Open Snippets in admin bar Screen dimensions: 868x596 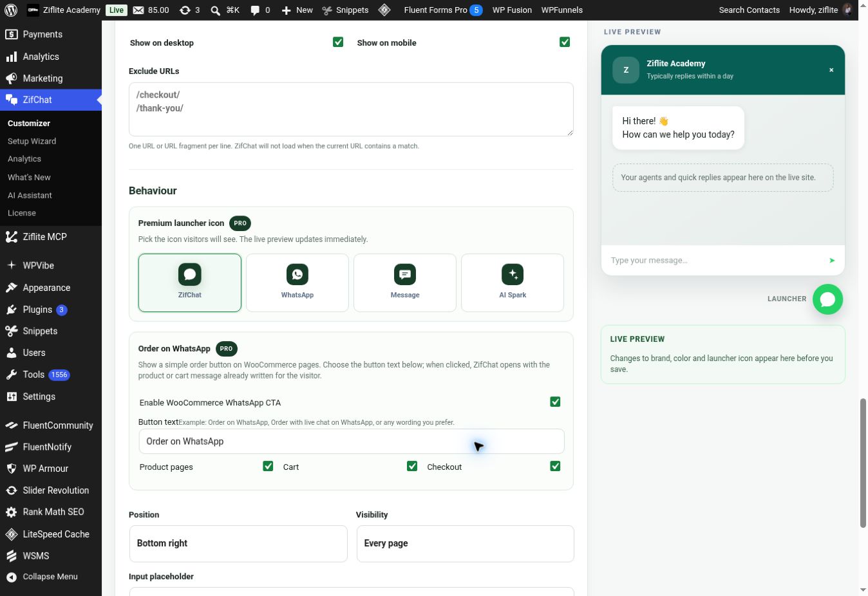346,10
